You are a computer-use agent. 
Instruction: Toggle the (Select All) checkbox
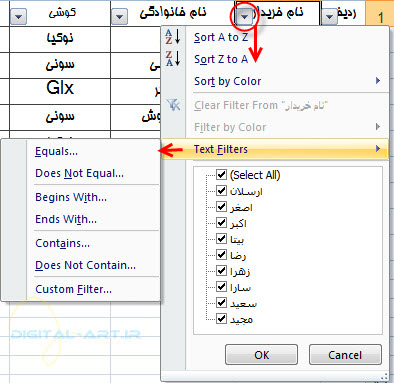click(221, 175)
